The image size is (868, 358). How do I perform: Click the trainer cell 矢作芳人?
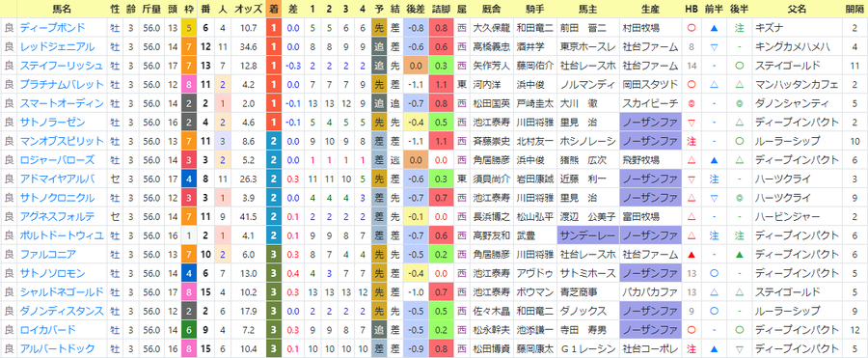tap(491, 66)
